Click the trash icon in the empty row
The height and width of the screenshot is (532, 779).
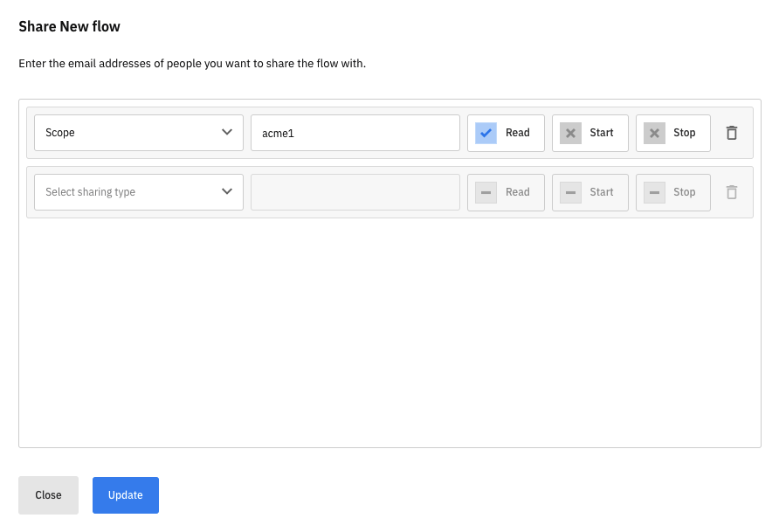click(x=732, y=192)
